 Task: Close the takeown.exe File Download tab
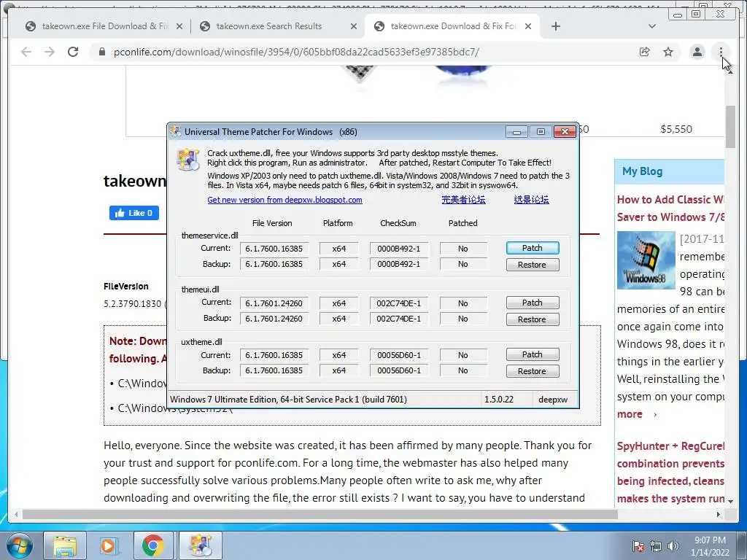pyautogui.click(x=179, y=27)
